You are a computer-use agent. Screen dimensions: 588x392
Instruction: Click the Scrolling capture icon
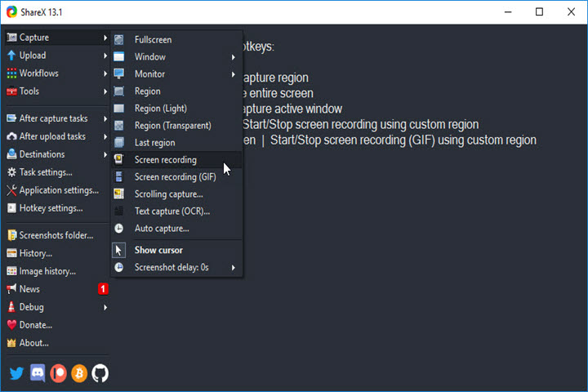point(119,194)
